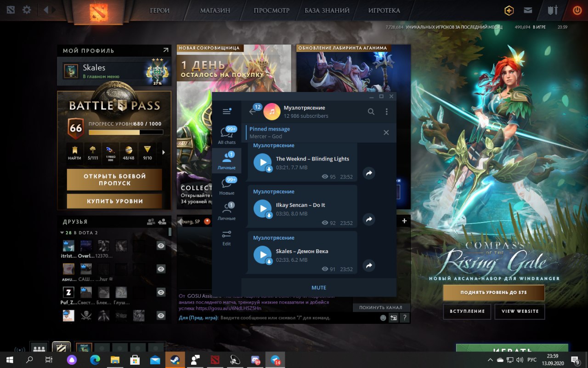Go back with the left arrow in Dota header
Viewport: 588px width, 368px height.
pos(46,10)
